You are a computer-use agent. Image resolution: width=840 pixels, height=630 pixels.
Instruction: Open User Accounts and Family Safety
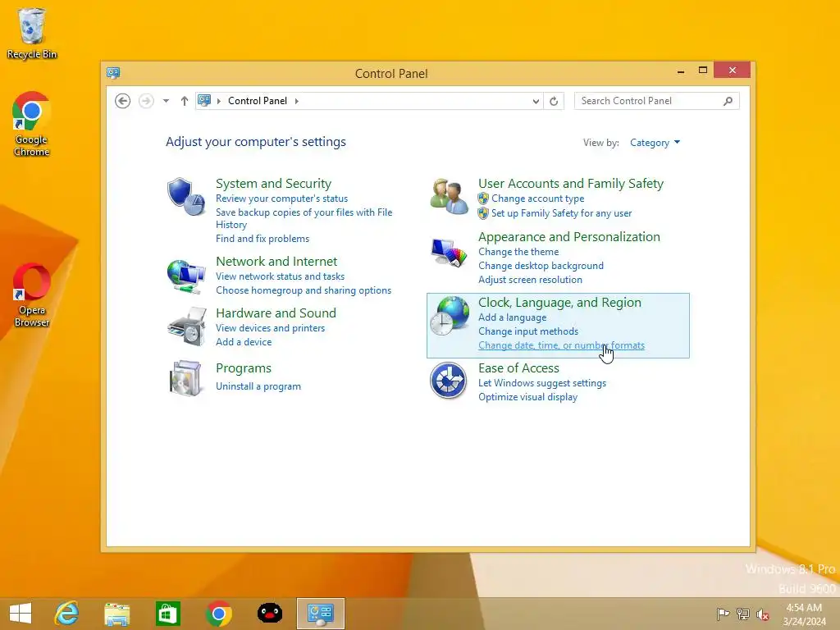tap(571, 183)
